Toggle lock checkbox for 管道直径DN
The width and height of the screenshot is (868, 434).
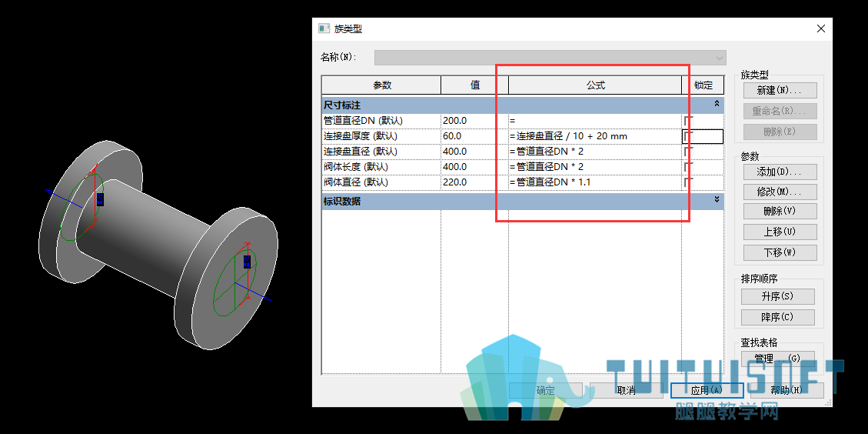click(688, 120)
